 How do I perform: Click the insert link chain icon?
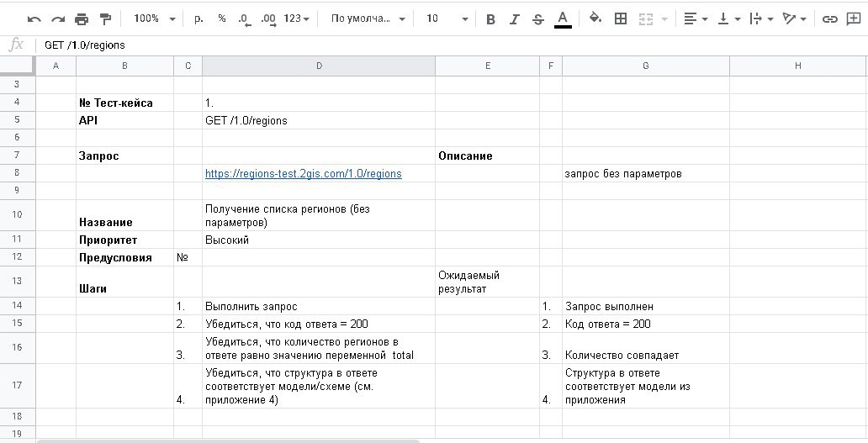829,19
